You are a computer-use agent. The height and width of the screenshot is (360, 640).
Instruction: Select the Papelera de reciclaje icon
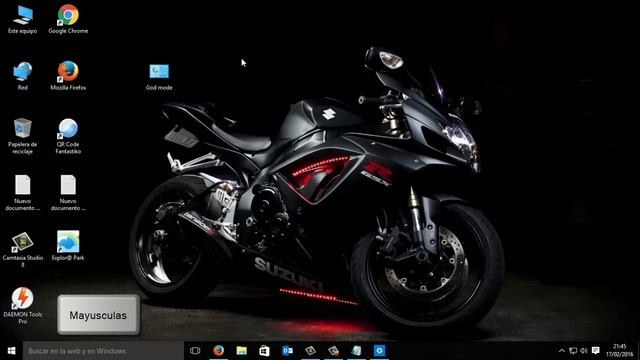point(22,136)
